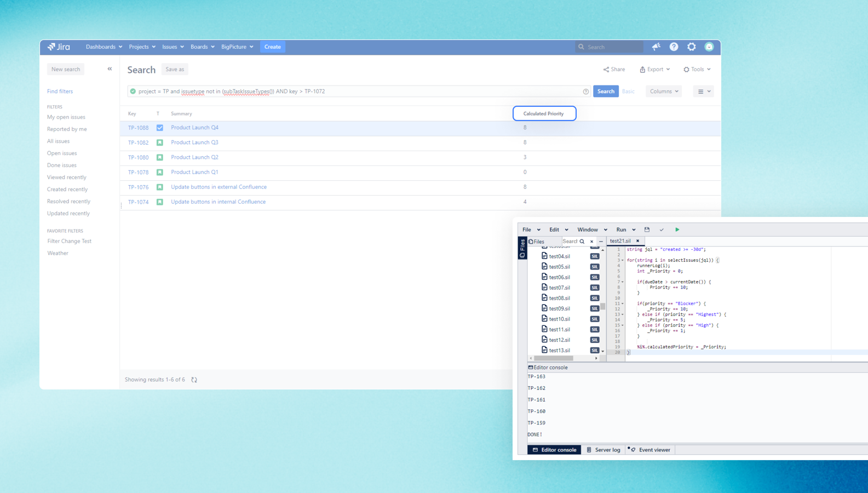
Task: Click the green Run script play icon
Action: pos(677,230)
